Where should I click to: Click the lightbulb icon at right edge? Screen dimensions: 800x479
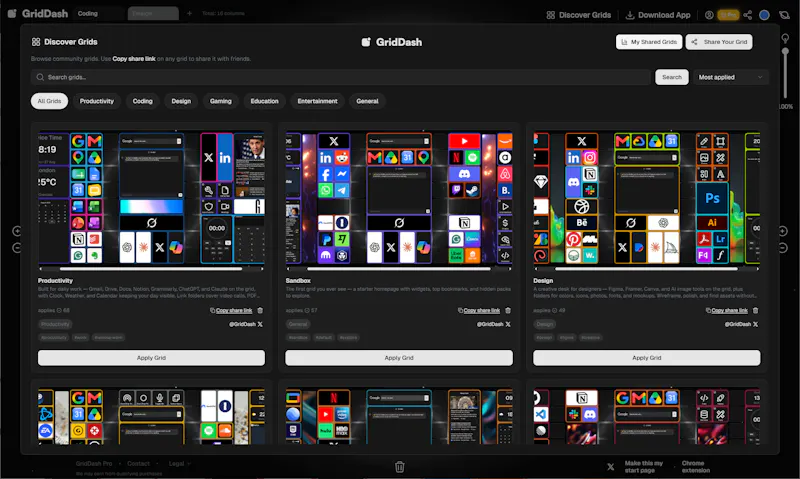click(785, 38)
